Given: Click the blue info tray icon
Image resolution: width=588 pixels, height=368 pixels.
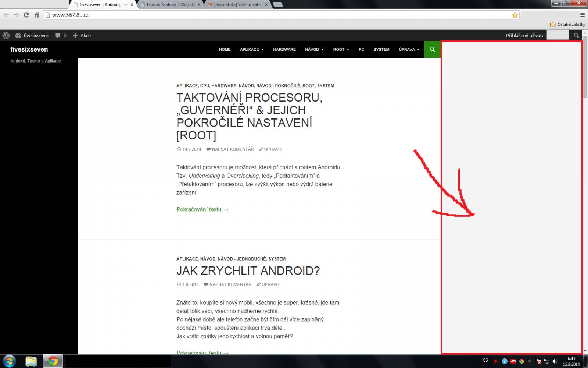Looking at the screenshot, I should (x=505, y=361).
